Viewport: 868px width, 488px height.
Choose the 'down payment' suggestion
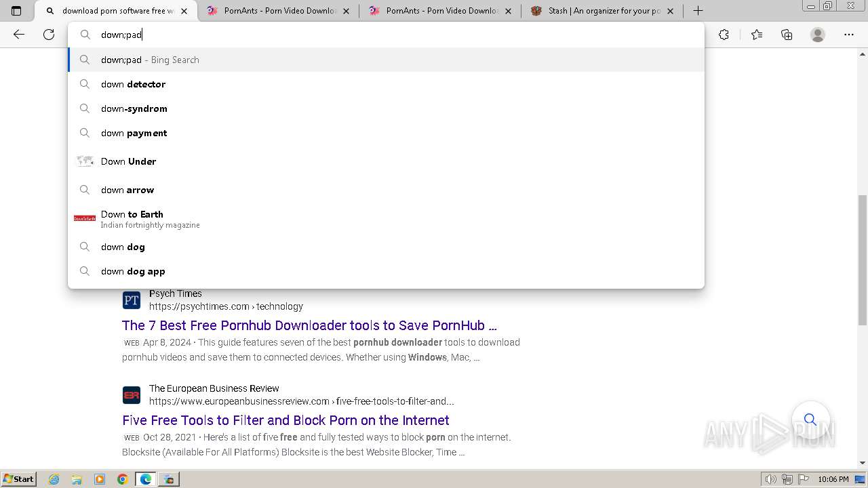click(386, 133)
